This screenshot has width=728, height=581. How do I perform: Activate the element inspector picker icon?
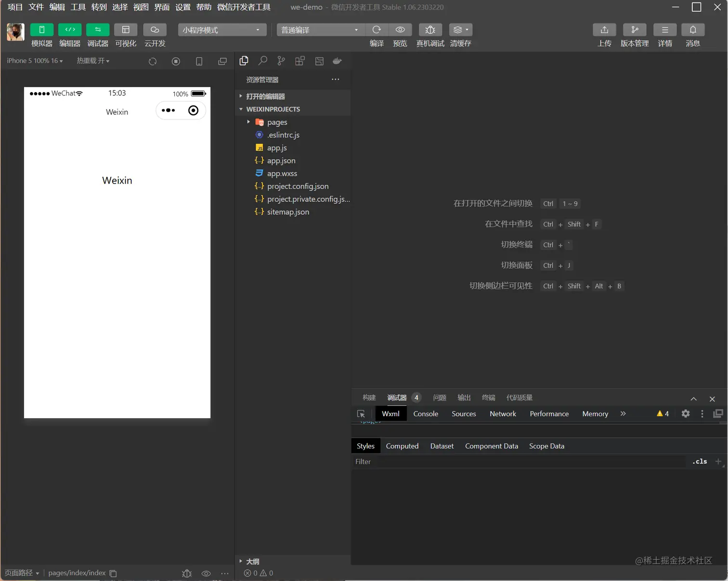[x=361, y=414]
